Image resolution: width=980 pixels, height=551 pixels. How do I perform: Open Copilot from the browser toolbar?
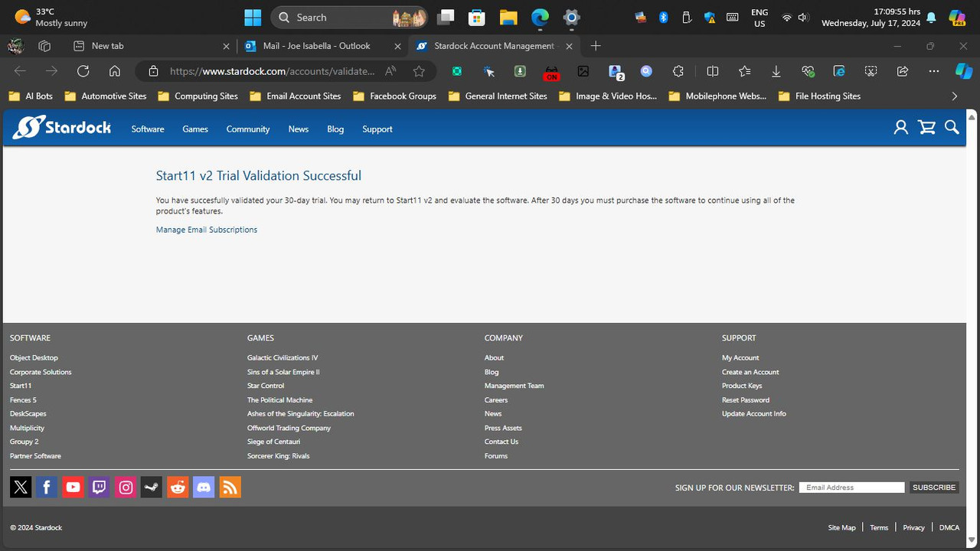pos(963,71)
